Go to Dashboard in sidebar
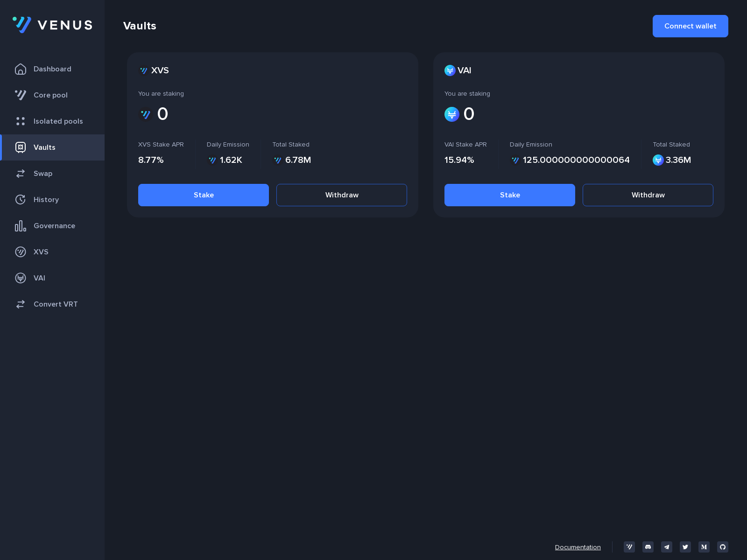 [x=52, y=69]
